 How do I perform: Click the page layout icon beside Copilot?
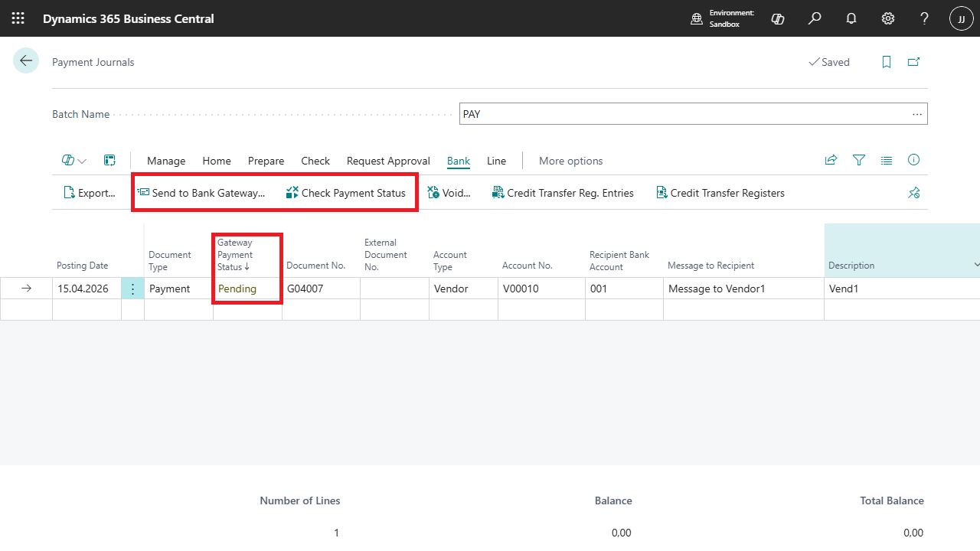[x=109, y=160]
